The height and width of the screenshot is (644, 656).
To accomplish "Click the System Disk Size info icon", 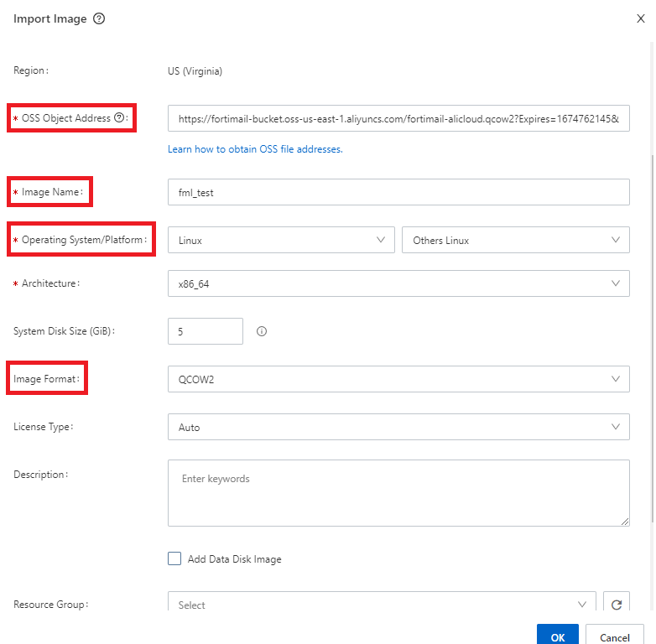I will [262, 331].
